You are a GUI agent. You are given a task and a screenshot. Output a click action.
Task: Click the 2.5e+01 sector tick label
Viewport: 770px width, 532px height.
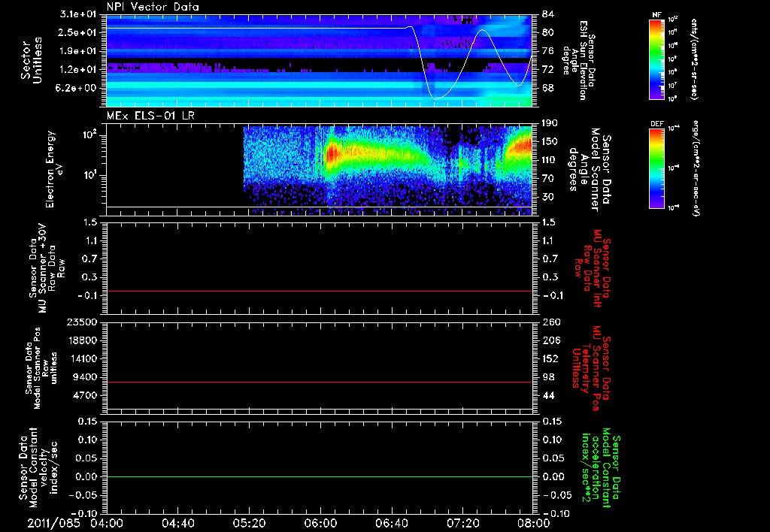77,32
